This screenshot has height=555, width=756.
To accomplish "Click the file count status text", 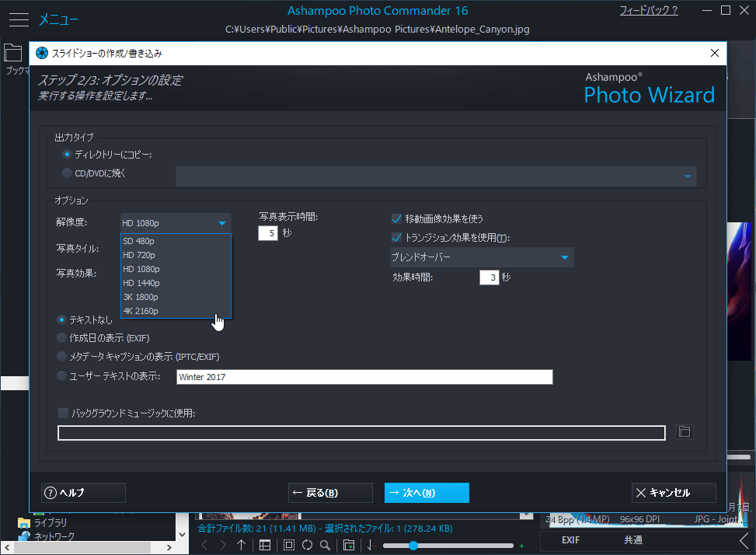I will pyautogui.click(x=325, y=529).
